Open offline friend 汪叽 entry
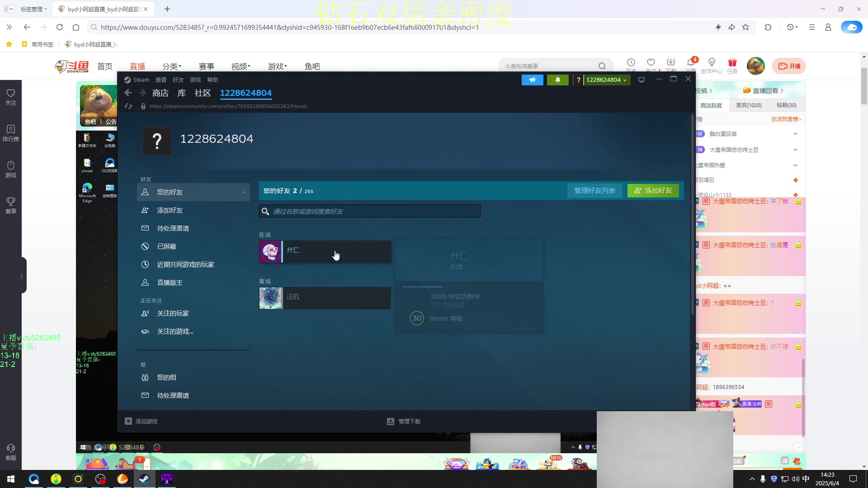 point(325,298)
